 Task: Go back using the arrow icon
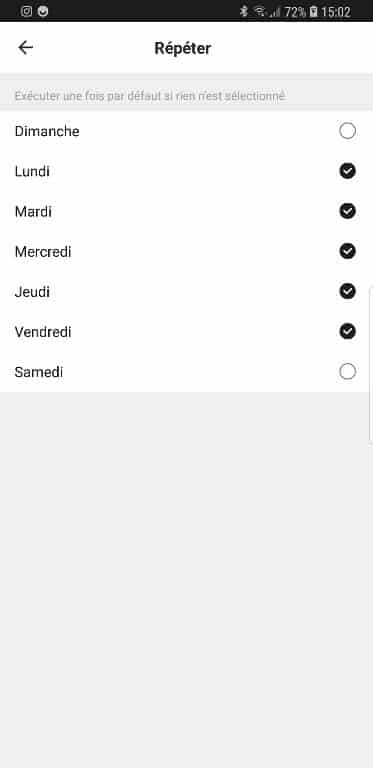(x=25, y=48)
